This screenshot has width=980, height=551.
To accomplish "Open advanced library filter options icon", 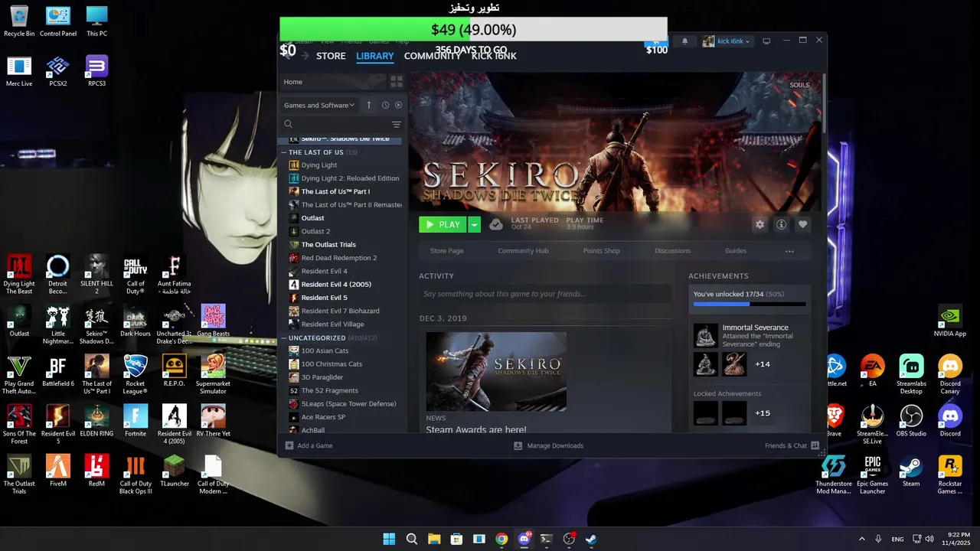I will pos(397,124).
